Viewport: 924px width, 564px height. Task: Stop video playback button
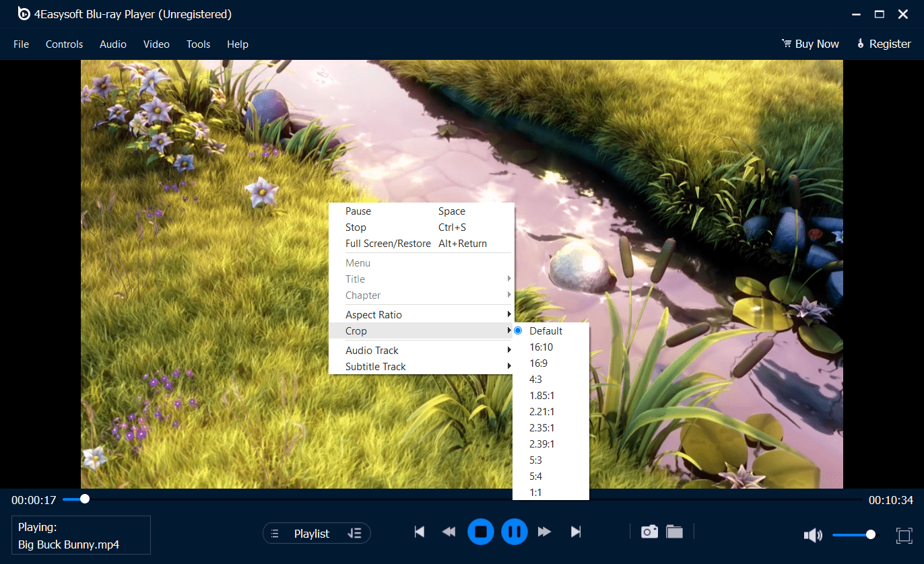481,532
